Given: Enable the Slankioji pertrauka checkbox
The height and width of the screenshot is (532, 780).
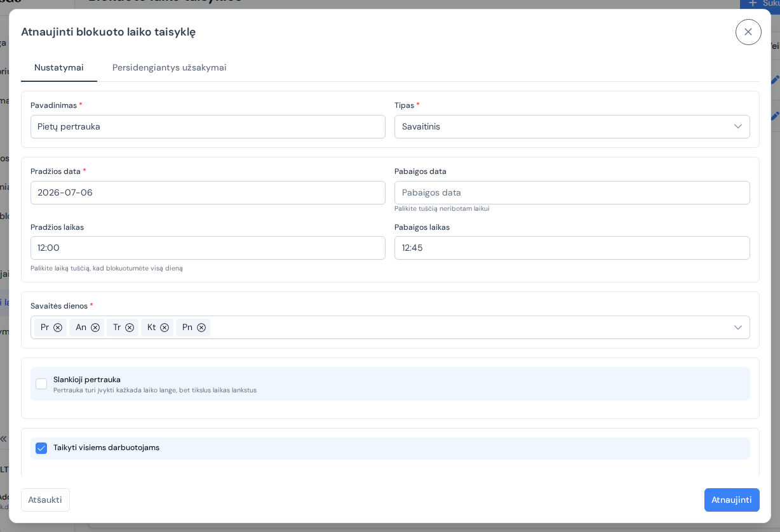Looking at the screenshot, I should [x=41, y=384].
